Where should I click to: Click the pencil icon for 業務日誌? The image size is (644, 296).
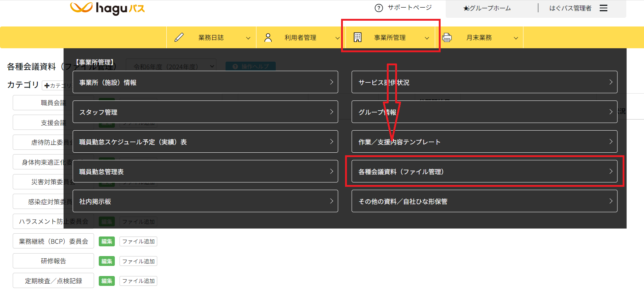click(x=179, y=37)
